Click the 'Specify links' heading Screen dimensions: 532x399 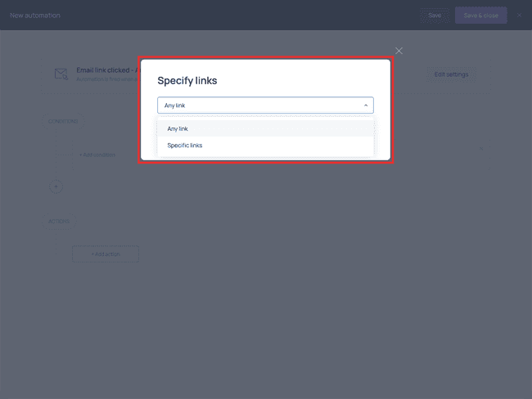187,81
